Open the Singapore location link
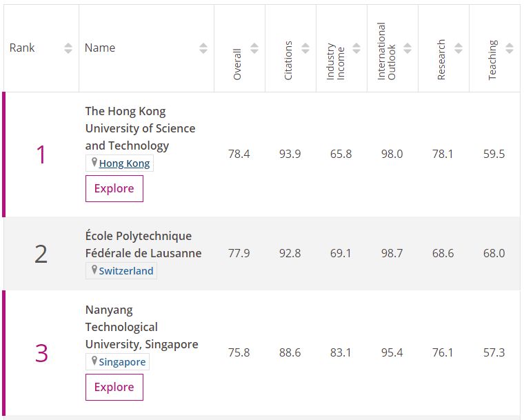The image size is (524, 420). pos(122,362)
